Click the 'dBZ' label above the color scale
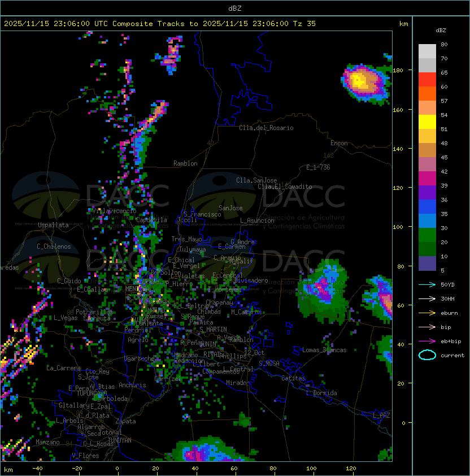 coord(441,31)
